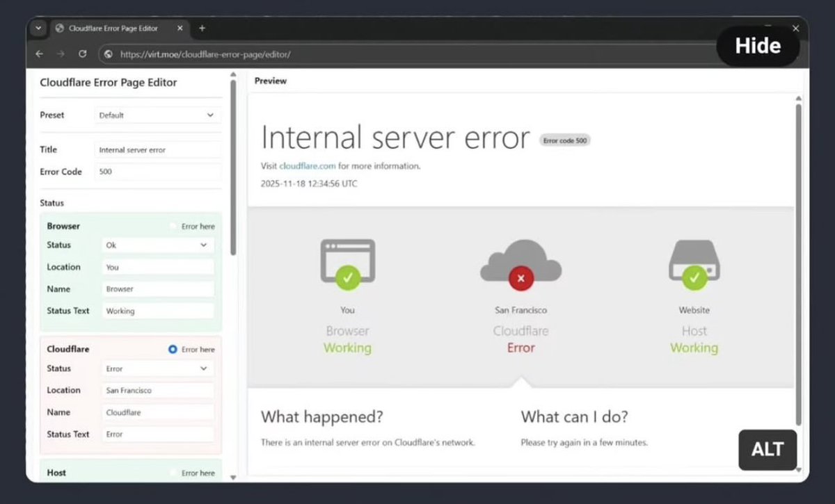835x504 pixels.
Task: Click the 'What can I do?' heading
Action: (x=575, y=417)
